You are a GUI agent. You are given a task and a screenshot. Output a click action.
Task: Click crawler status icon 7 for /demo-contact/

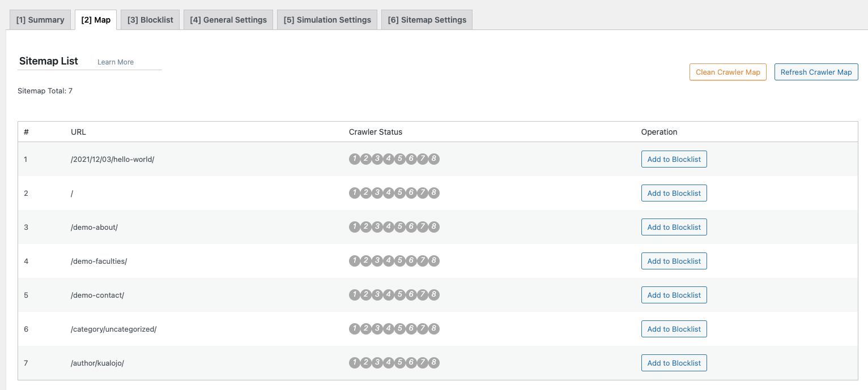(x=423, y=295)
